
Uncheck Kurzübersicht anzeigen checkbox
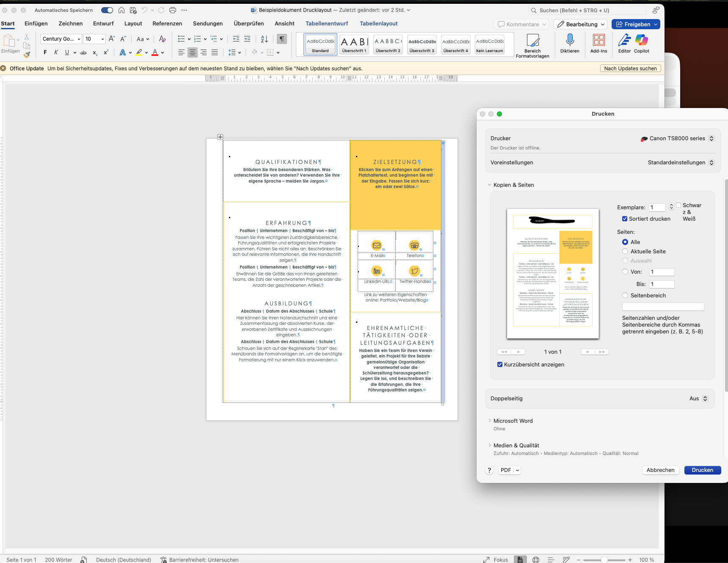coord(500,365)
